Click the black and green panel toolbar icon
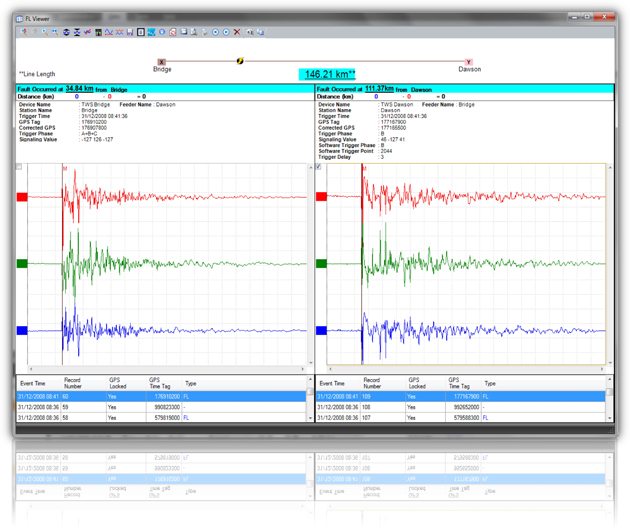 click(98, 32)
